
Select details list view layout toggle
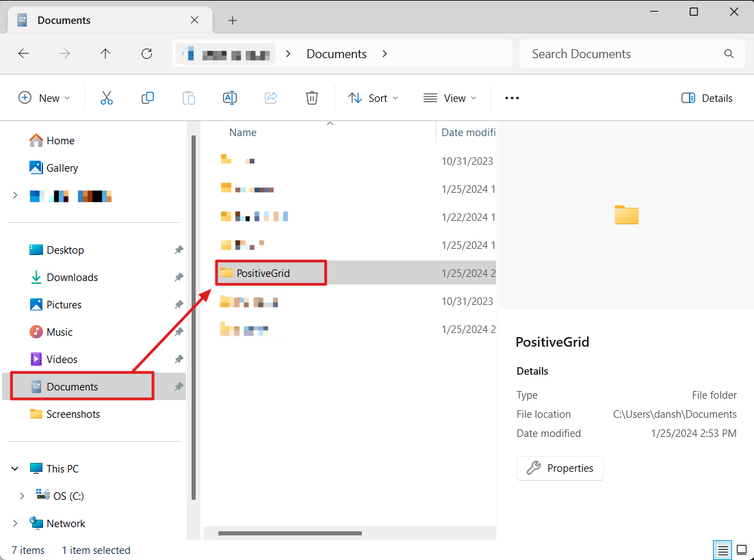pos(721,550)
